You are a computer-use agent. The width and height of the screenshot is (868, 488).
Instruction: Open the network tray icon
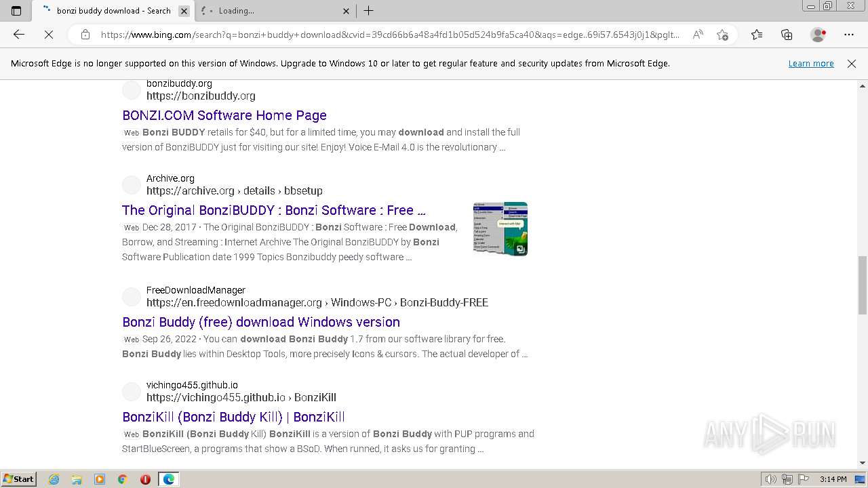(787, 479)
